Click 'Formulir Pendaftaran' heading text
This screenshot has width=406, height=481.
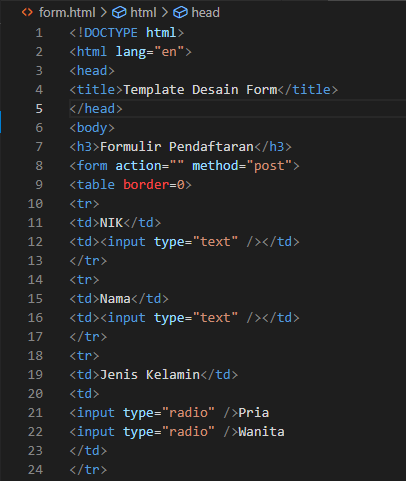point(177,147)
